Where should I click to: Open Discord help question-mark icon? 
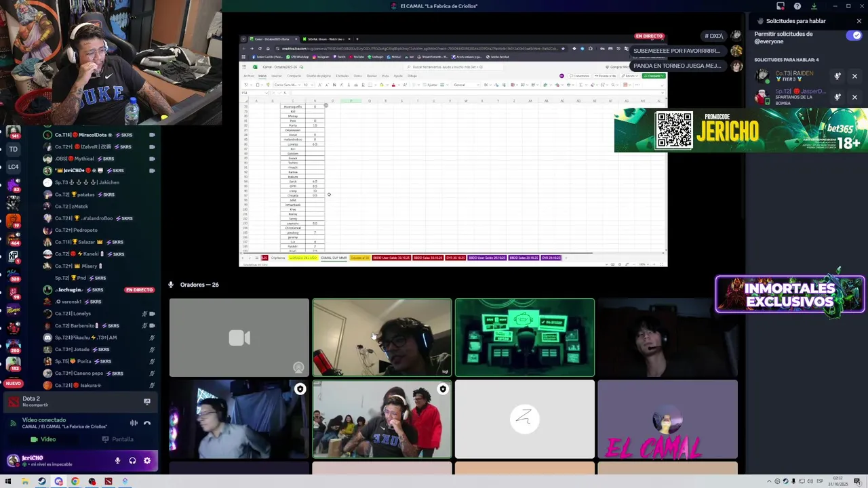click(x=797, y=6)
